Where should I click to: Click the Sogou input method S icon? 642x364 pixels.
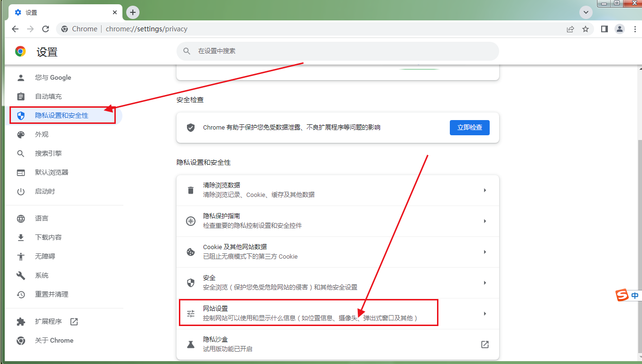click(622, 295)
